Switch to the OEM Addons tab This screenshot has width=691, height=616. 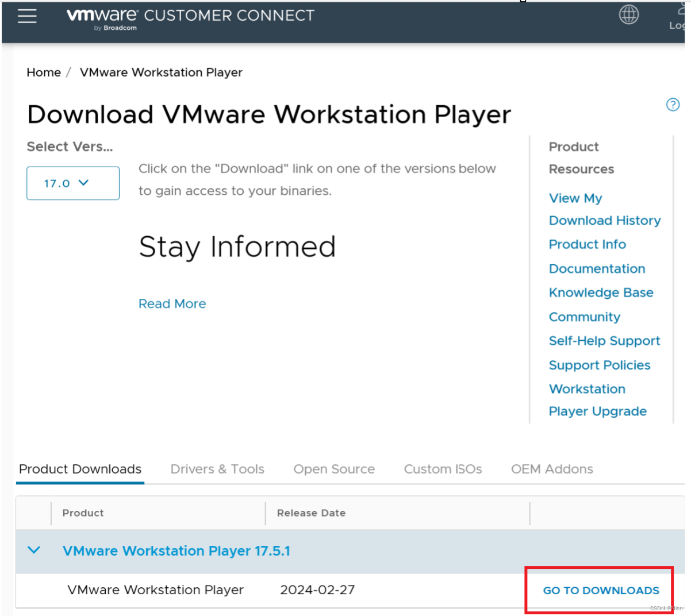coord(551,469)
